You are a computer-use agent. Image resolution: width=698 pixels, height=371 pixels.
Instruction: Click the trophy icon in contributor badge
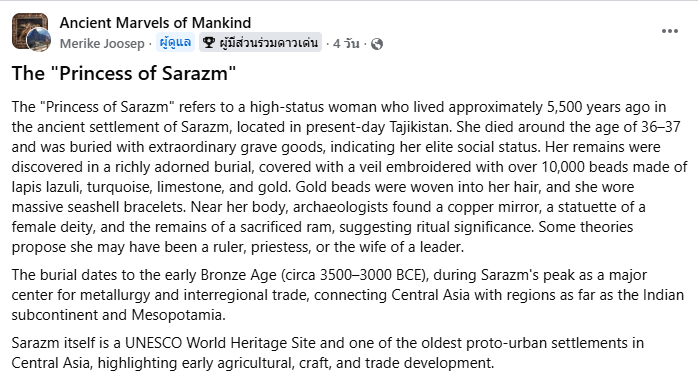tap(209, 43)
